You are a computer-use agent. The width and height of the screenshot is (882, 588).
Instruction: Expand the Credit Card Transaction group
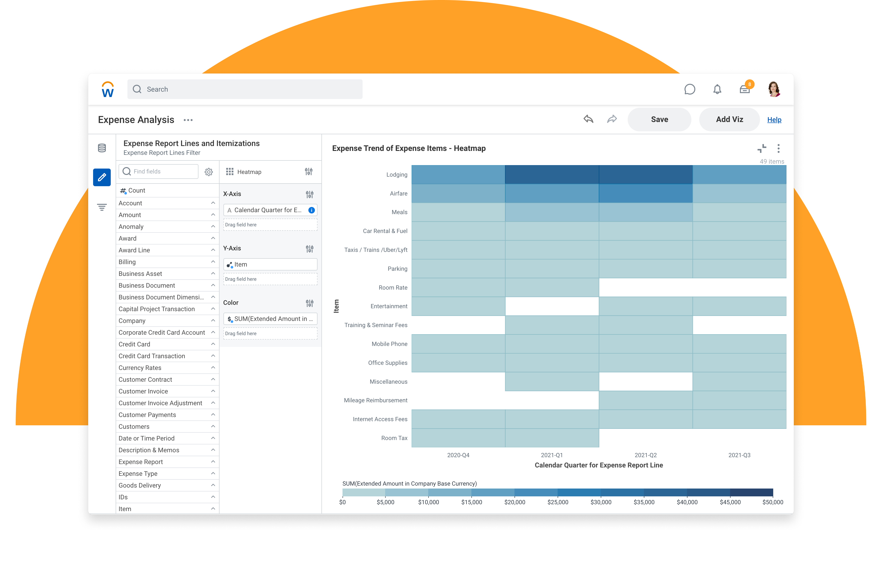[213, 356]
